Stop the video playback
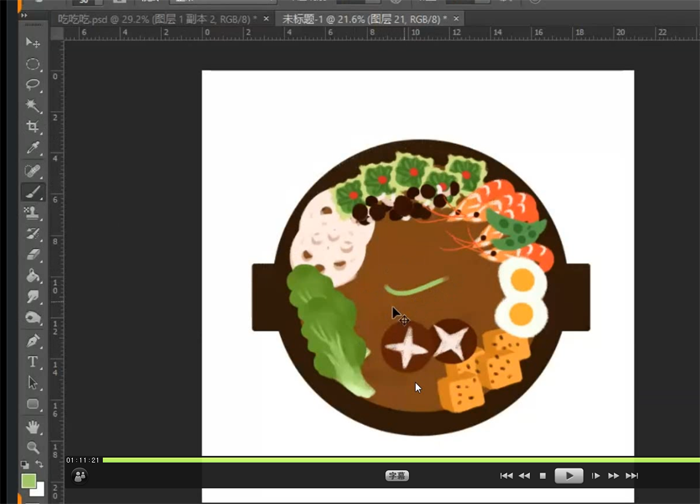Viewport: 700px width, 504px height. coord(543,476)
